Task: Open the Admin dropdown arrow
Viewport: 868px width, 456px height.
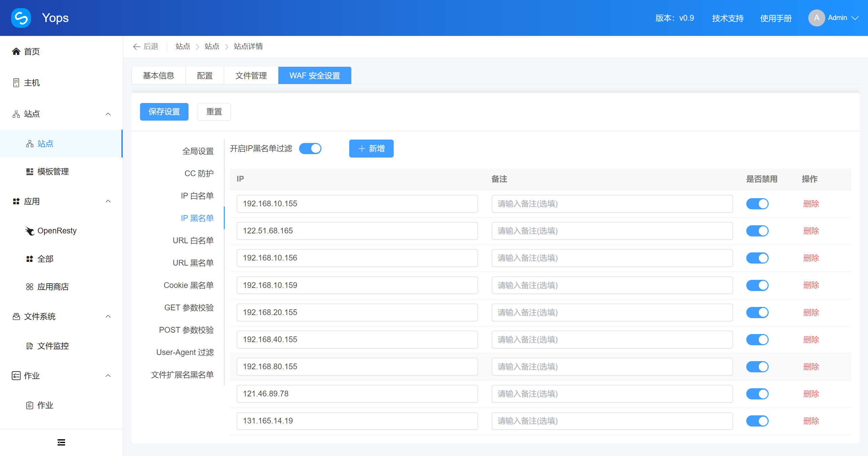Action: (x=855, y=18)
